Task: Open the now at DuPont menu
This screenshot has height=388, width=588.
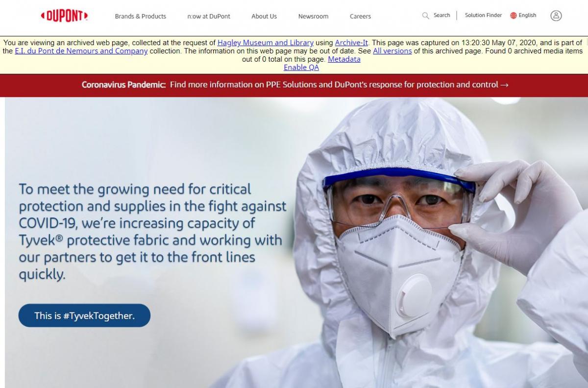Action: click(x=209, y=16)
